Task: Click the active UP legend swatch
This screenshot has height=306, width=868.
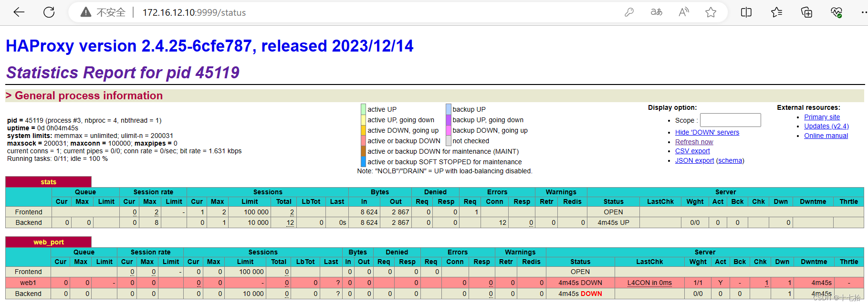Action: [x=363, y=109]
